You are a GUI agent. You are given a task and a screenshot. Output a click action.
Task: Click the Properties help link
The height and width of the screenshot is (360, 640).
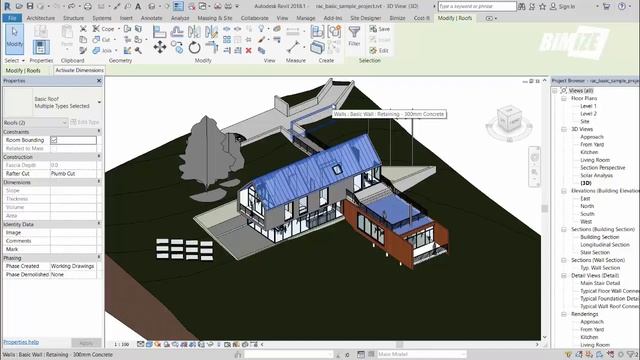(x=21, y=342)
